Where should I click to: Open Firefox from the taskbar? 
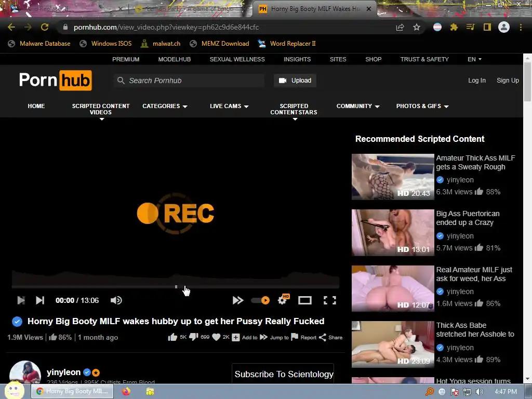[x=126, y=391]
